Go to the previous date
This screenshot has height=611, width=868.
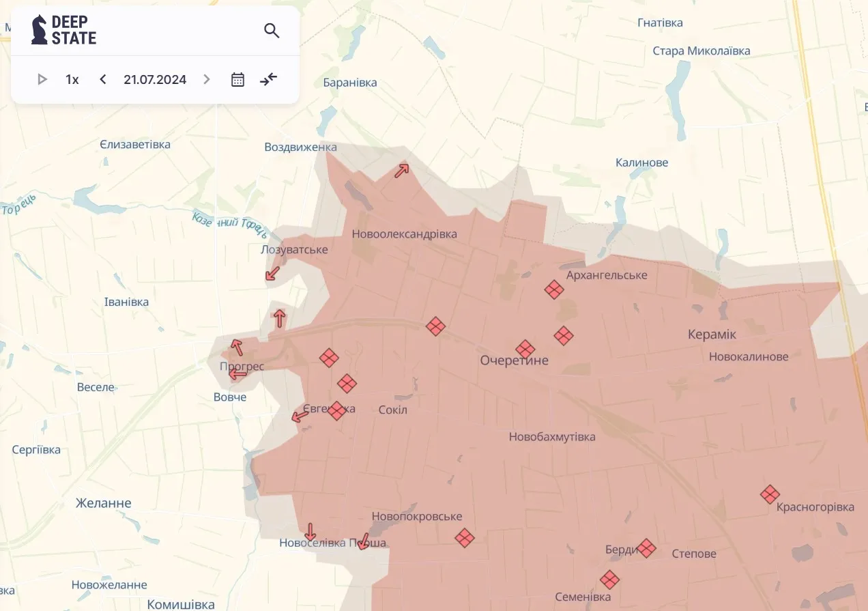point(102,79)
